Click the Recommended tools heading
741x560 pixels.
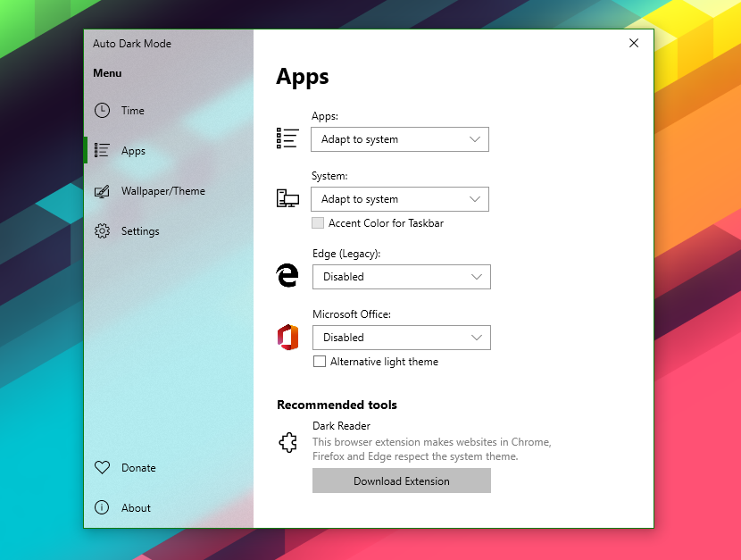point(337,405)
